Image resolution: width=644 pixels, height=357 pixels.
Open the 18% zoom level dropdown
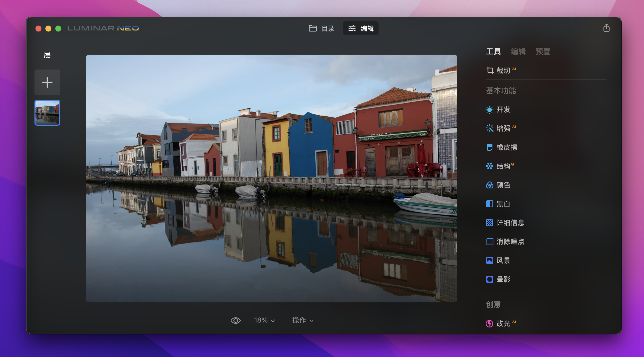point(264,321)
